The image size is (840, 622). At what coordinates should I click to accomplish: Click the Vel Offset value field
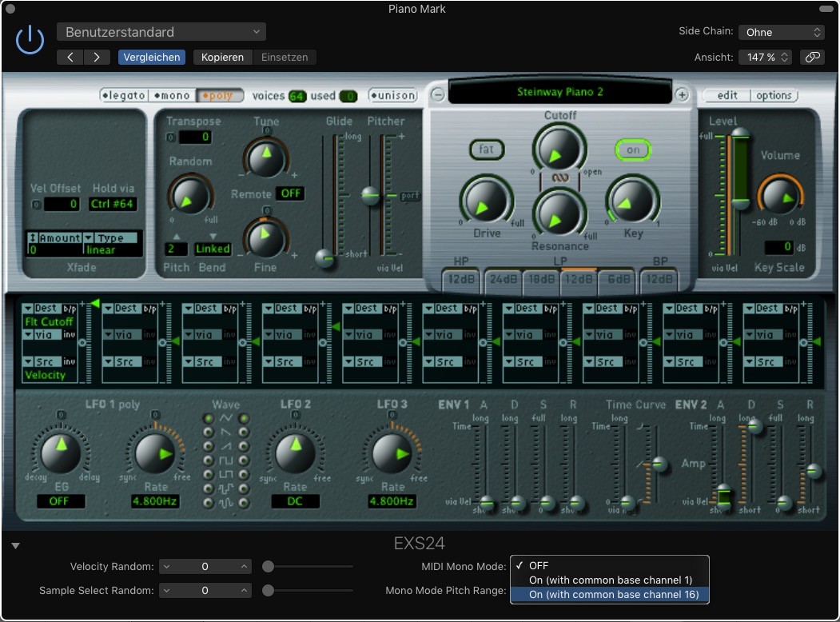pos(62,204)
